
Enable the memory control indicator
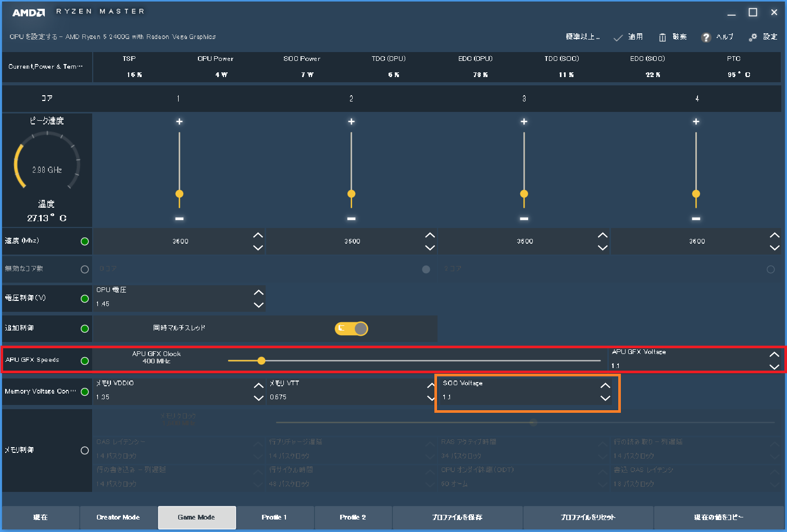(85, 451)
